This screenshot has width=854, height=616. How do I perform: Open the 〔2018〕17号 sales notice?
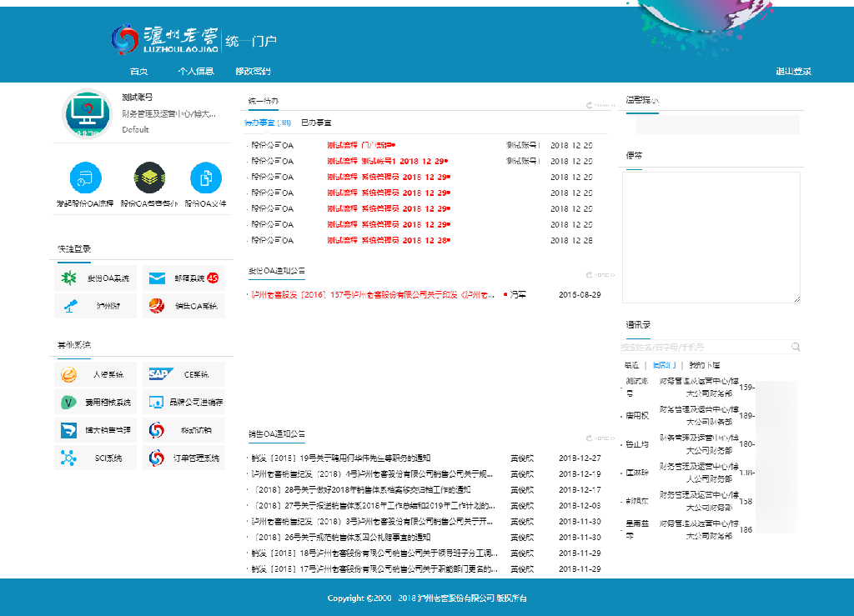click(374, 568)
